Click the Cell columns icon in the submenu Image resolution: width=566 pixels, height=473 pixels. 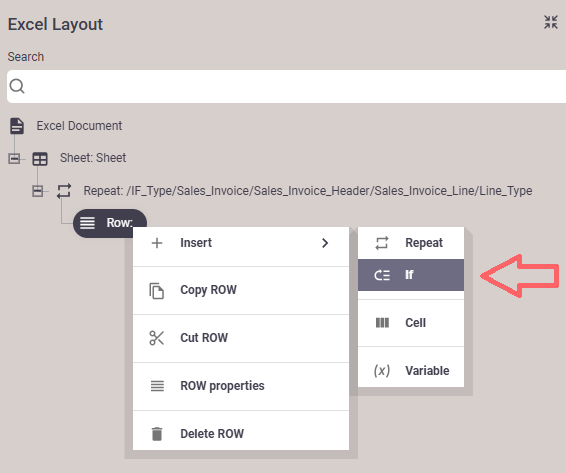[x=382, y=322]
